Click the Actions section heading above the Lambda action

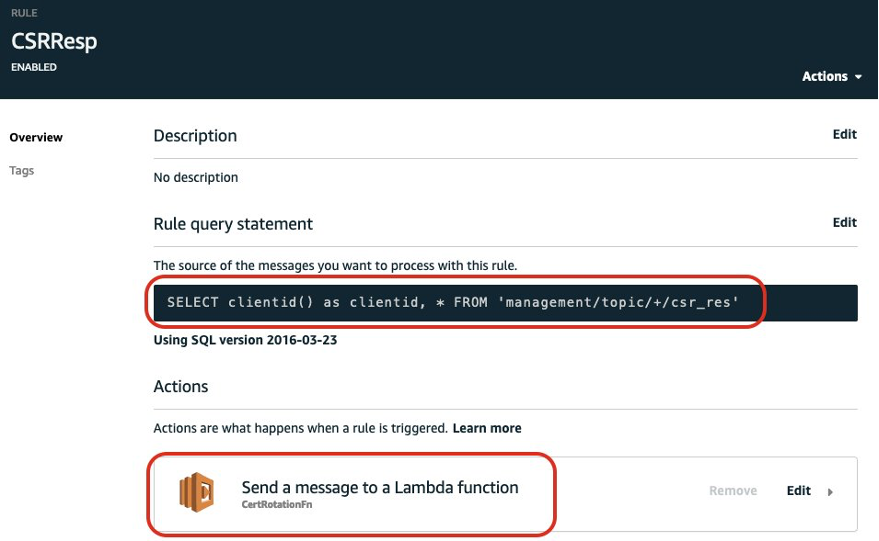pyautogui.click(x=181, y=386)
